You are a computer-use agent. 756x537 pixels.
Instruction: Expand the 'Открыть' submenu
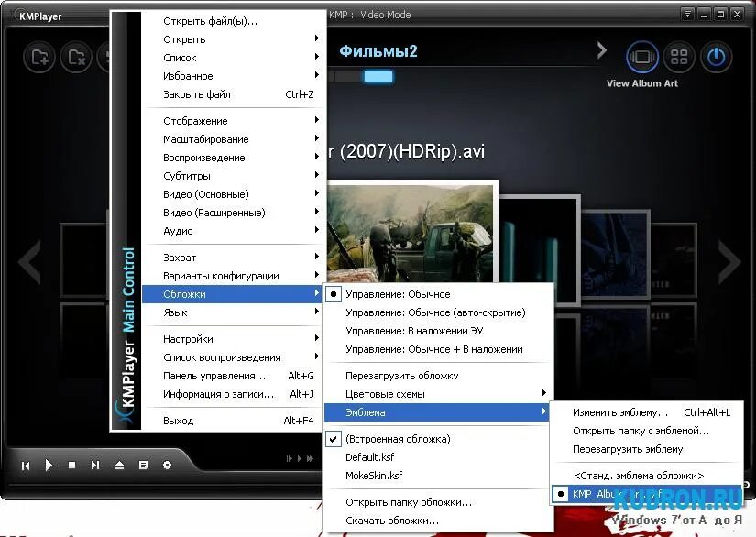tap(234, 39)
